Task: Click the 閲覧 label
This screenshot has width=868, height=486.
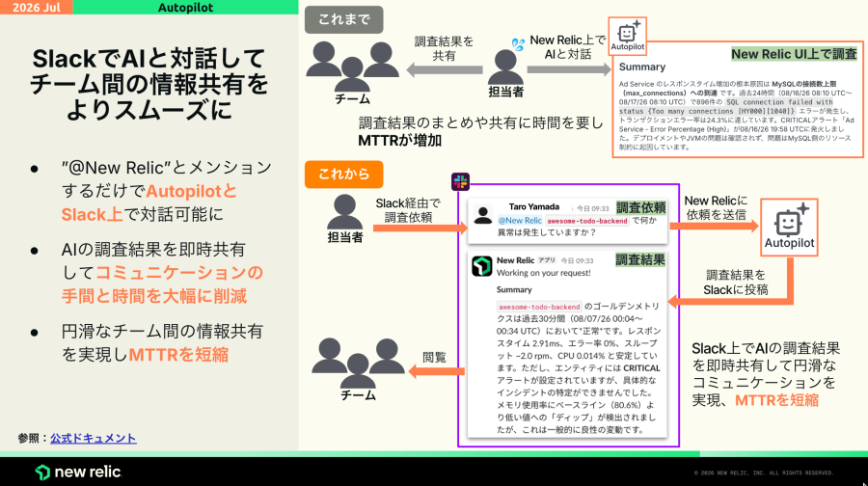Action: 434,358
